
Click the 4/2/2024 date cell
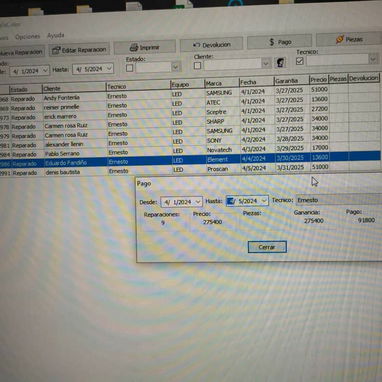tap(257, 139)
